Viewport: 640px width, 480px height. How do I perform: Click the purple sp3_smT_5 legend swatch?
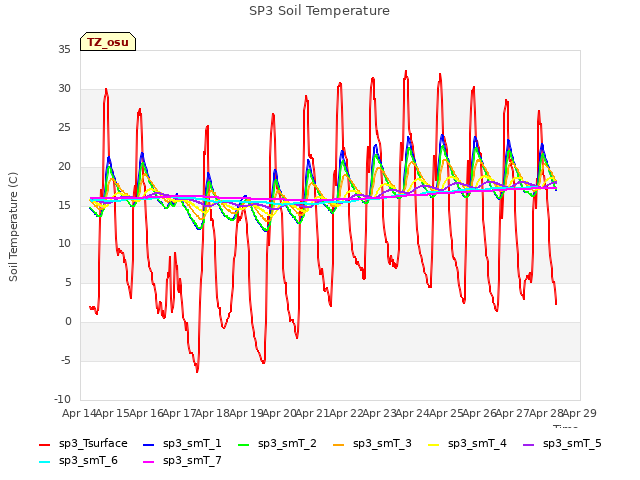(529, 444)
